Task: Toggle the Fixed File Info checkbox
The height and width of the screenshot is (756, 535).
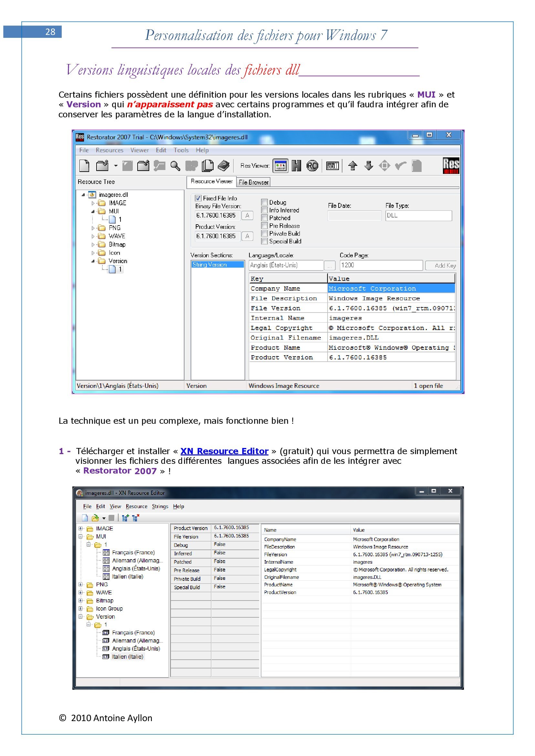Action: pyautogui.click(x=198, y=198)
